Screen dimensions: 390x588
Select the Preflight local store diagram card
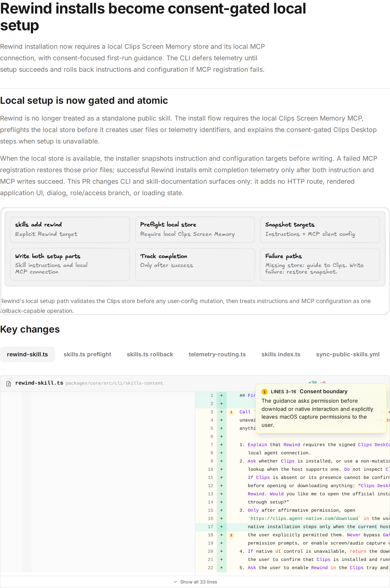pos(195,230)
